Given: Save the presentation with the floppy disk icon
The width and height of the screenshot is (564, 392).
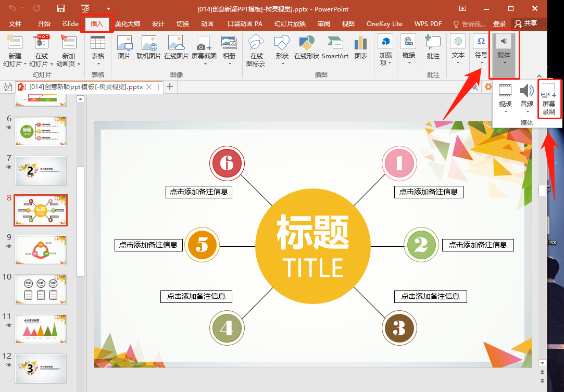Looking at the screenshot, I should coord(61,8).
